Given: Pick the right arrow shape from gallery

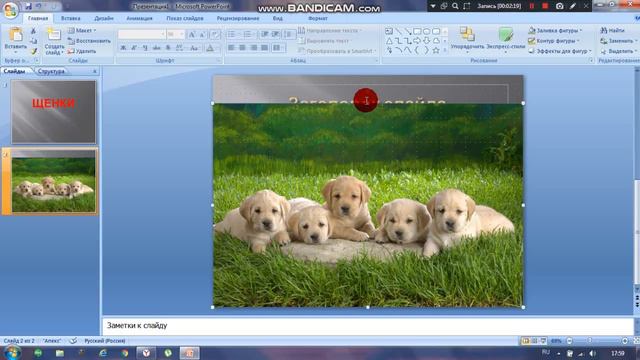Looking at the screenshot, I should (417, 41).
